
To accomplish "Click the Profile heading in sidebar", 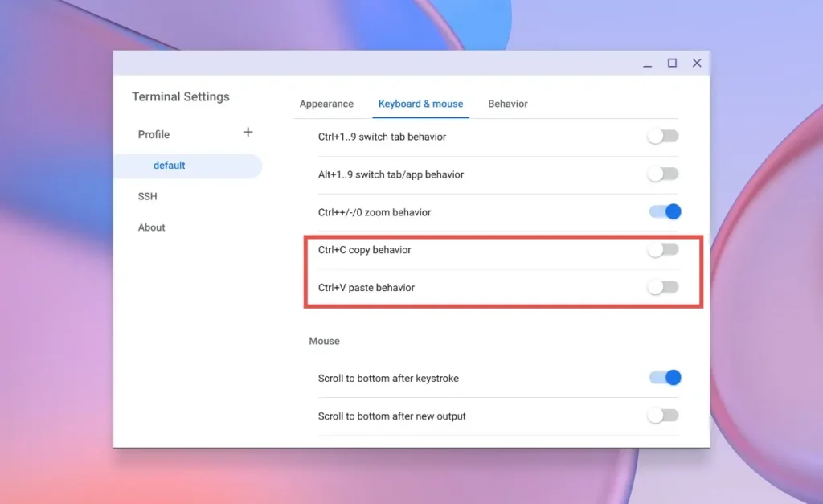I will pyautogui.click(x=154, y=134).
